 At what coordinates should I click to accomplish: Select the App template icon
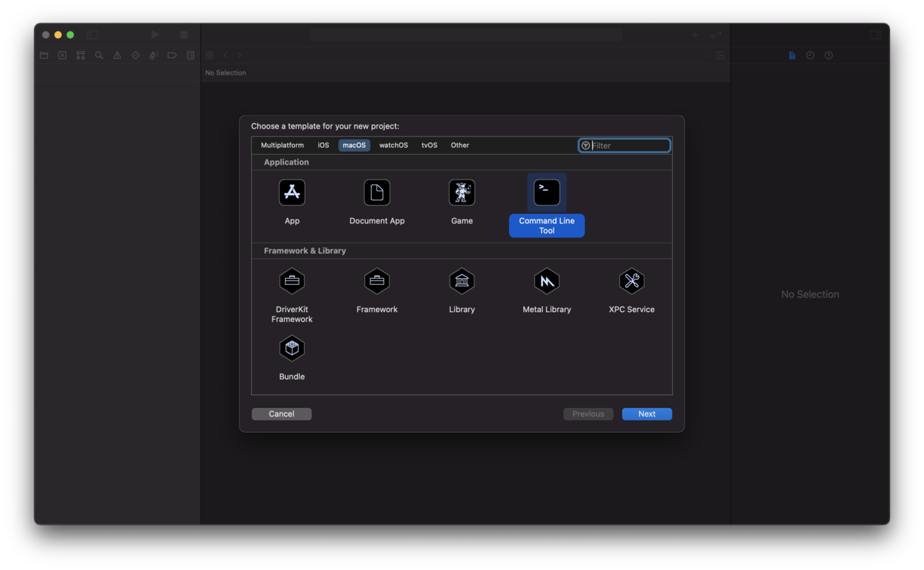point(292,193)
